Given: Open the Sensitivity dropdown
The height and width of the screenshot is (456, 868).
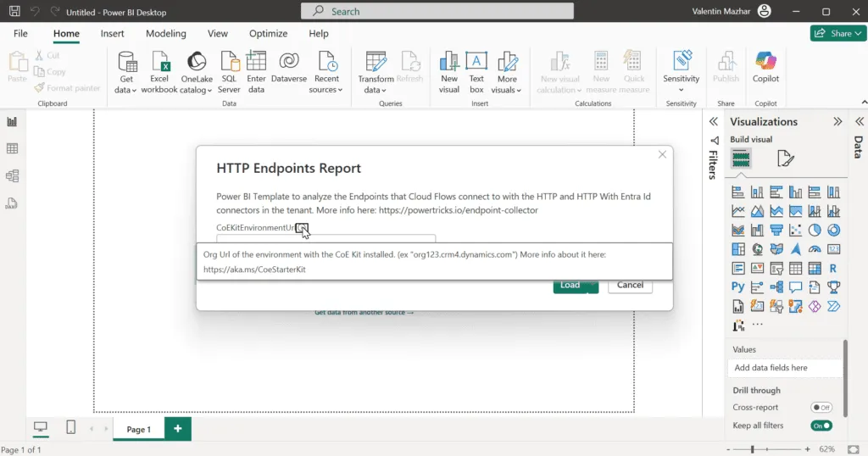Looking at the screenshot, I should pyautogui.click(x=681, y=73).
